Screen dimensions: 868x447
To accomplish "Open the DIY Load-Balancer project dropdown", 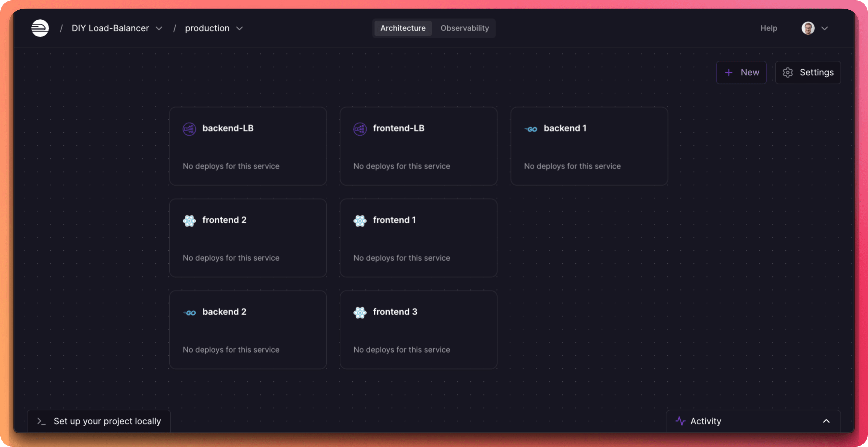I will pyautogui.click(x=159, y=28).
